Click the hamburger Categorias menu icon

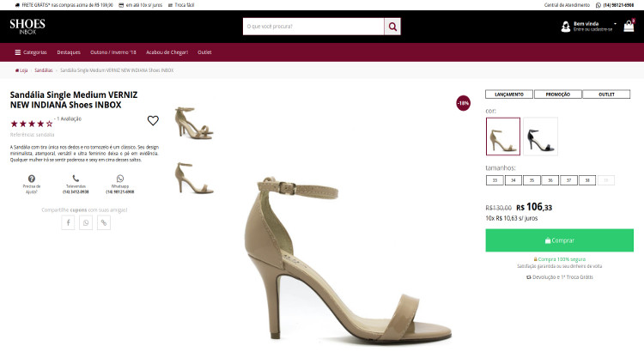click(18, 52)
